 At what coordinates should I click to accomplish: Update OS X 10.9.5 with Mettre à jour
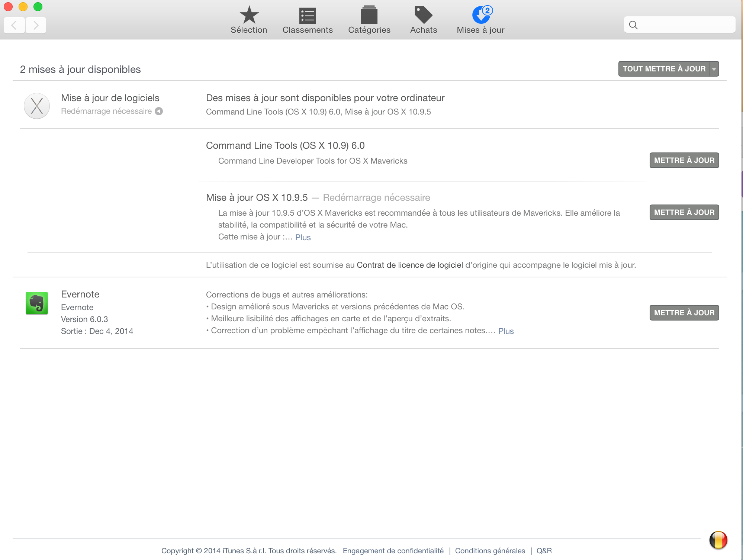(x=684, y=212)
